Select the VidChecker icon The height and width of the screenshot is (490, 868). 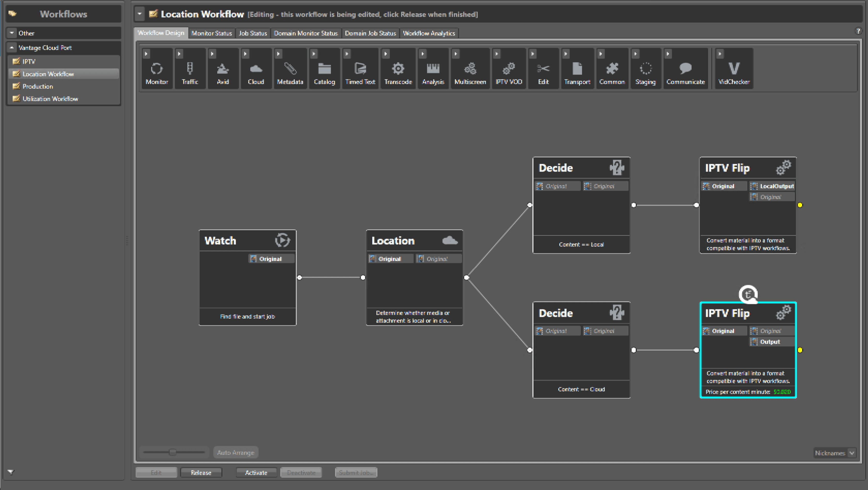tap(734, 69)
